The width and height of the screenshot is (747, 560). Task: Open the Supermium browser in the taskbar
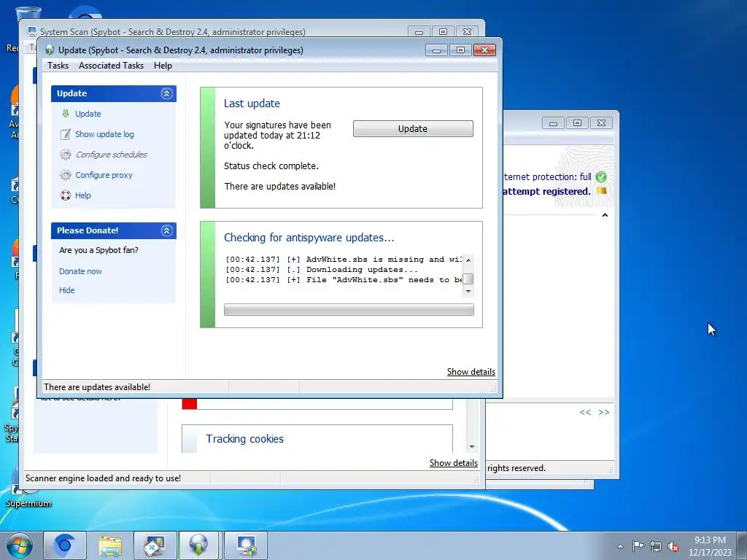65,545
